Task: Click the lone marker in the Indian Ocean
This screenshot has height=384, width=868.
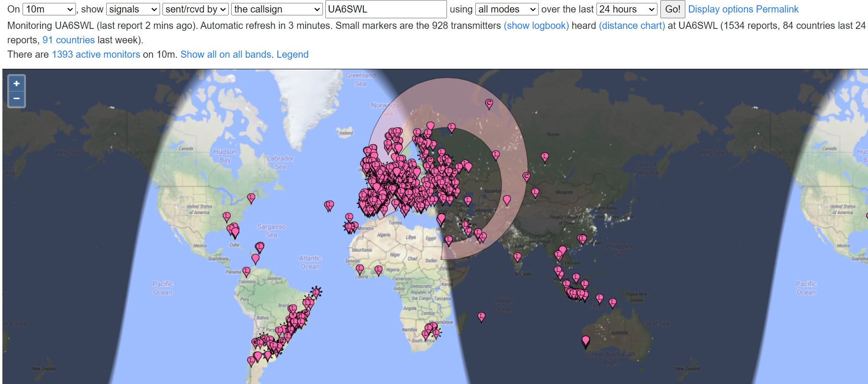Action: click(481, 317)
